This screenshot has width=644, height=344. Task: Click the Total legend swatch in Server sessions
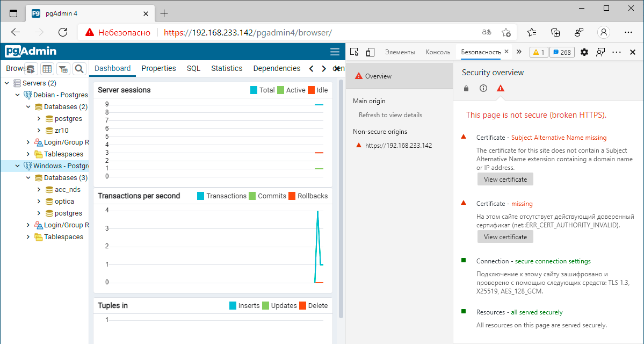point(254,90)
